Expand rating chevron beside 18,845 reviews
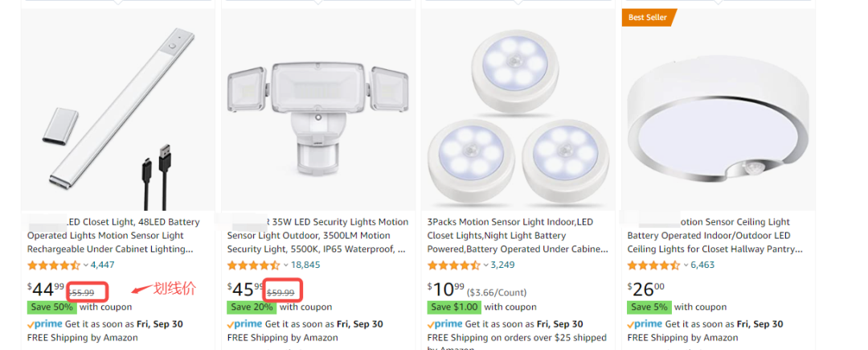 pyautogui.click(x=285, y=266)
